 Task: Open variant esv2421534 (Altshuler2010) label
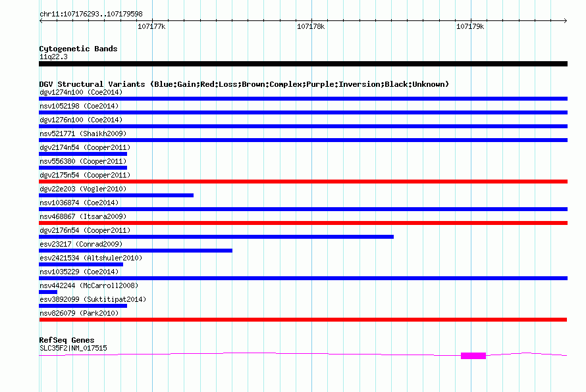tap(91, 258)
